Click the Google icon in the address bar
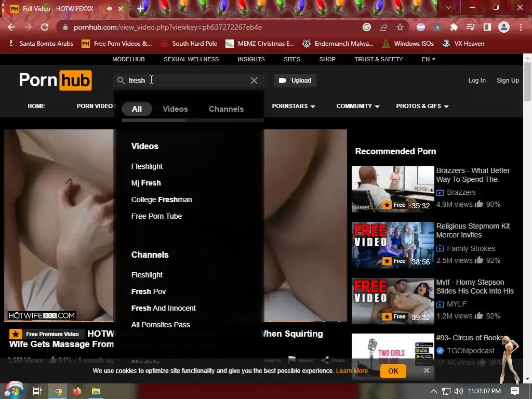This screenshot has height=399, width=532. (x=366, y=27)
